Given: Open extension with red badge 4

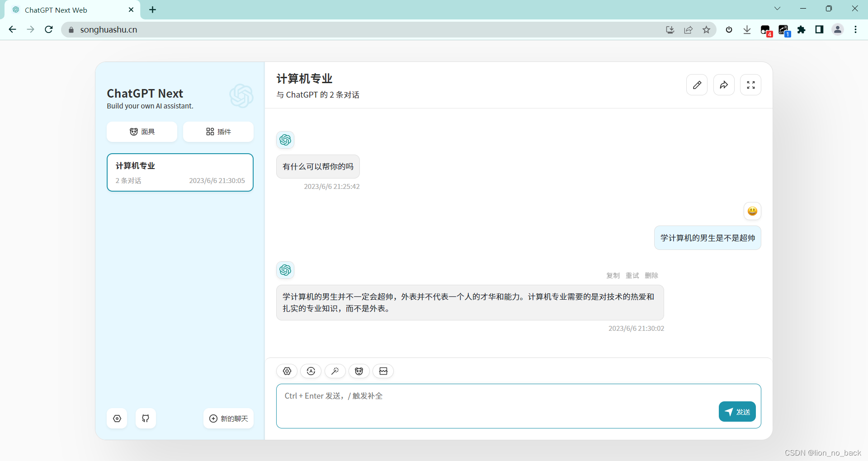Looking at the screenshot, I should [x=766, y=30].
